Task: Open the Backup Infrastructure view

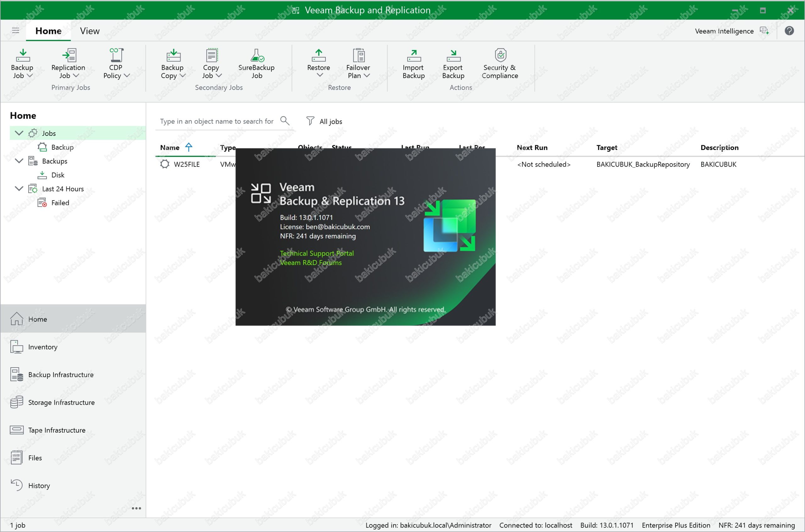Action: pyautogui.click(x=61, y=374)
